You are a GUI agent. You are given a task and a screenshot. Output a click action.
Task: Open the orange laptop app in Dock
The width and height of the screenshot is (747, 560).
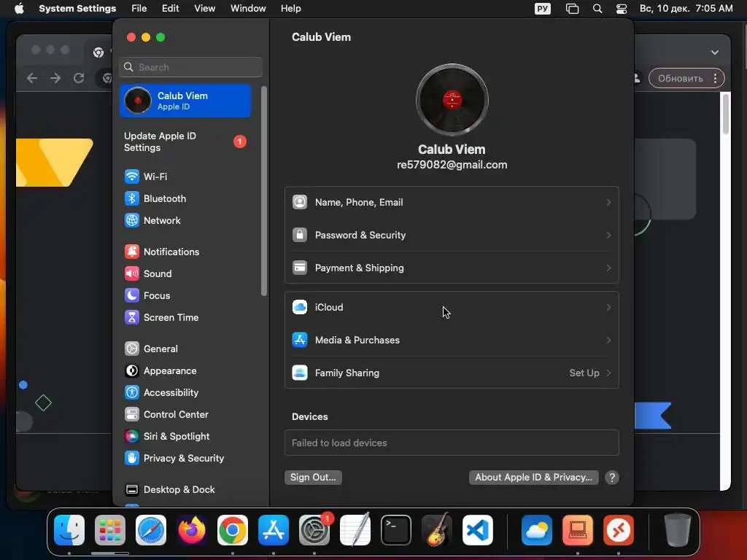[578, 530]
